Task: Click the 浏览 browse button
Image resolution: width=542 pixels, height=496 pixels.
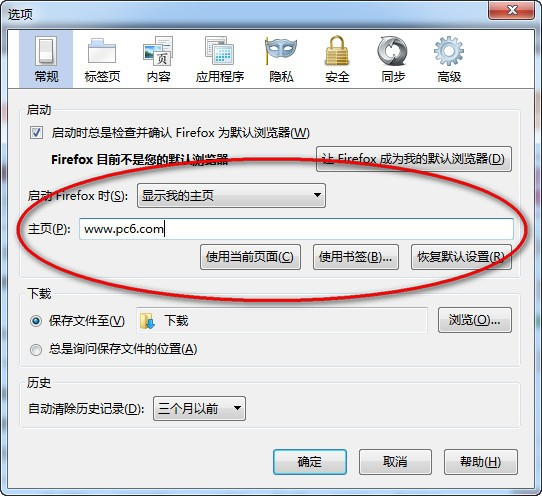Action: tap(475, 320)
